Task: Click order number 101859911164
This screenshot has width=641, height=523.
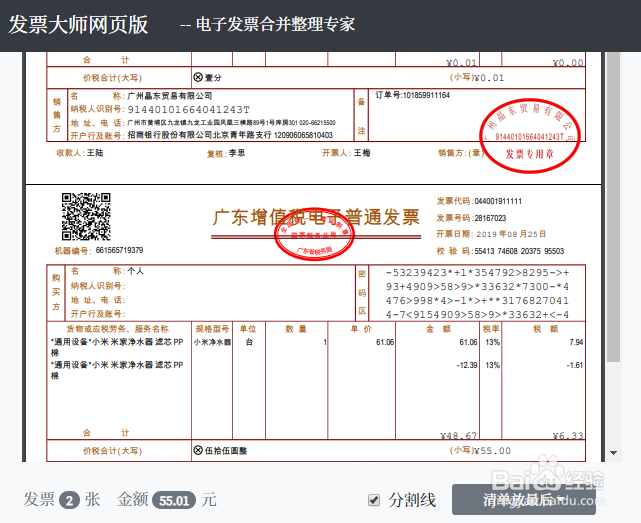Action: tap(426, 95)
